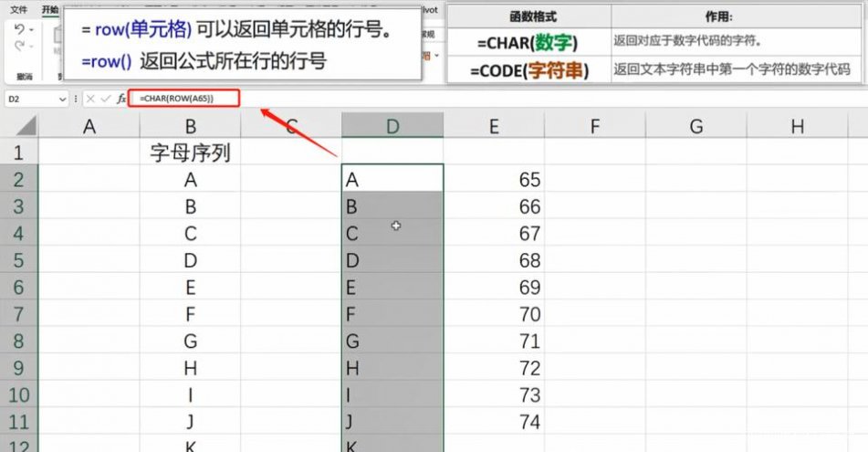This screenshot has height=452, width=868.
Task: Click cell E7 with value 70
Action: click(x=494, y=314)
